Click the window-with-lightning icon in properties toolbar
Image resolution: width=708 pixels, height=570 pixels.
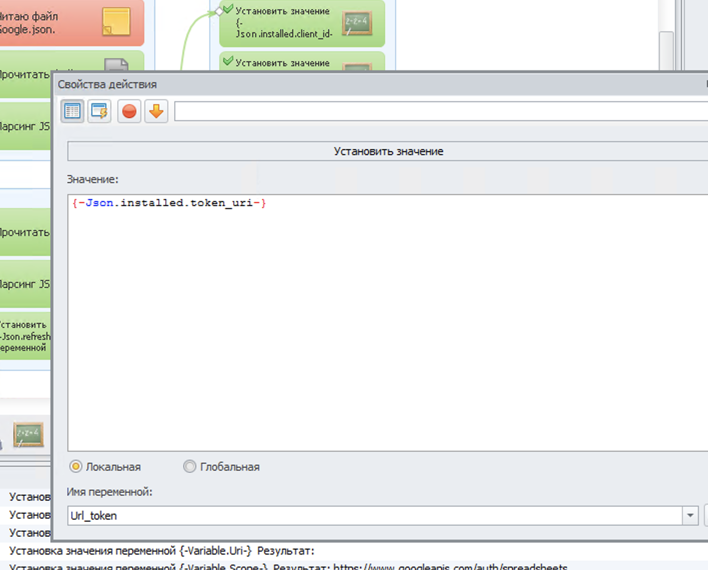pyautogui.click(x=99, y=111)
